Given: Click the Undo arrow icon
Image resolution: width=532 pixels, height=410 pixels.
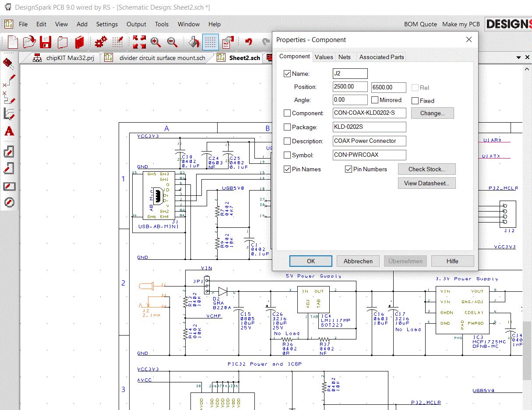Looking at the screenshot, I should pos(249,42).
